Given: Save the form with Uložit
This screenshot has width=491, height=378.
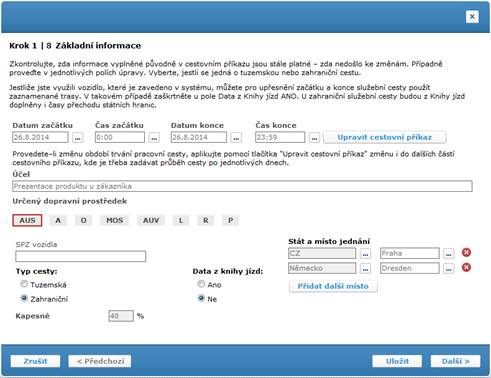Looking at the screenshot, I should coord(397,361).
